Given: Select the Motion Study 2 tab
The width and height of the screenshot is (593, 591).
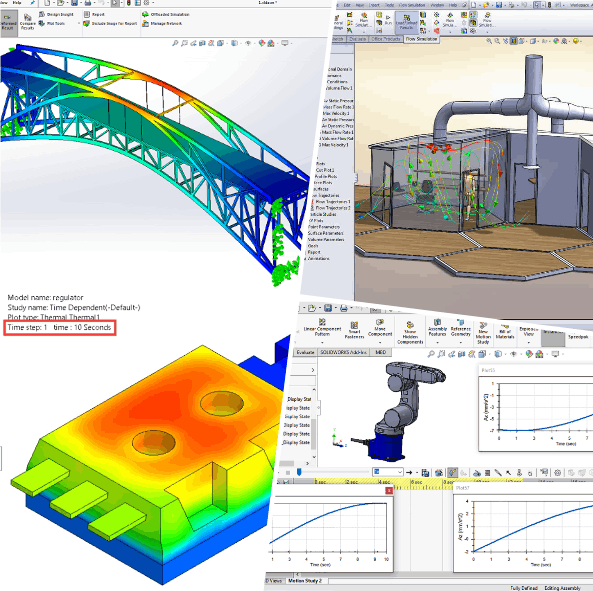Looking at the screenshot, I should (x=305, y=580).
